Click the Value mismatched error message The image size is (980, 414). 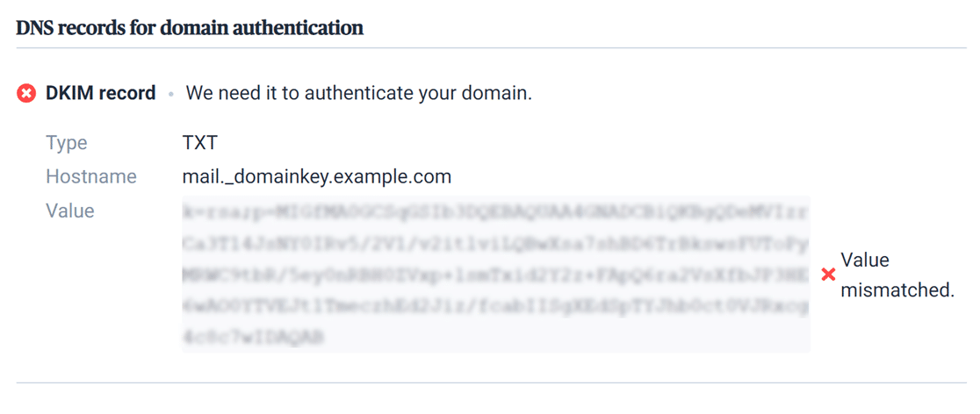pyautogui.click(x=897, y=275)
